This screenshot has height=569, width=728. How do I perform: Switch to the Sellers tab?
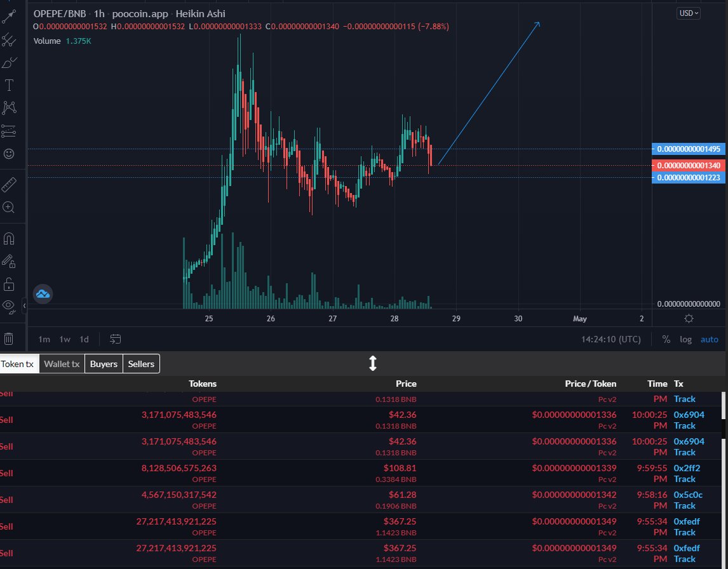[x=141, y=364]
